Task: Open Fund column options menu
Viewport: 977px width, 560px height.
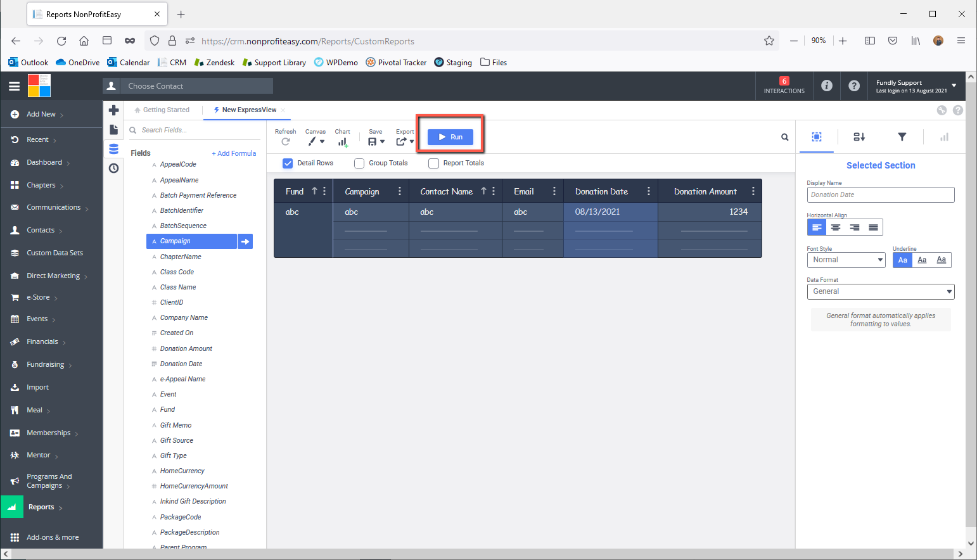Action: click(324, 191)
